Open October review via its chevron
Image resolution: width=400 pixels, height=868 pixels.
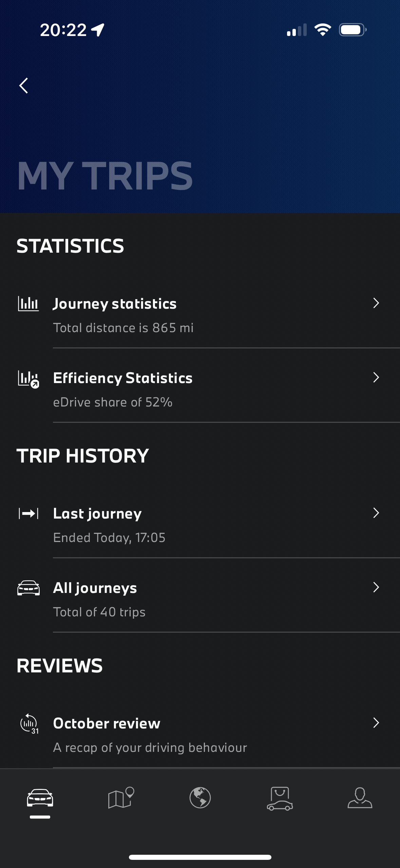coord(376,723)
